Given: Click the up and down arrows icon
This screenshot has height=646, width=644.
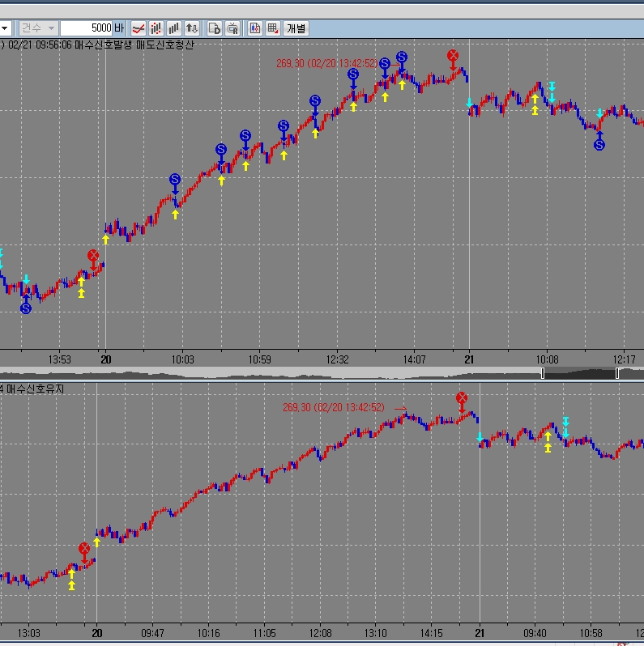Looking at the screenshot, I should click(192, 28).
